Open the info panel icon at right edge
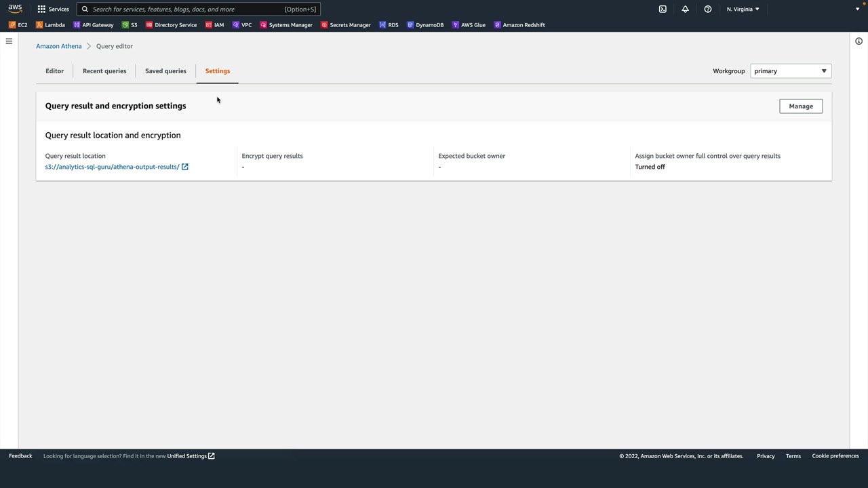This screenshot has height=488, width=868. tap(859, 41)
